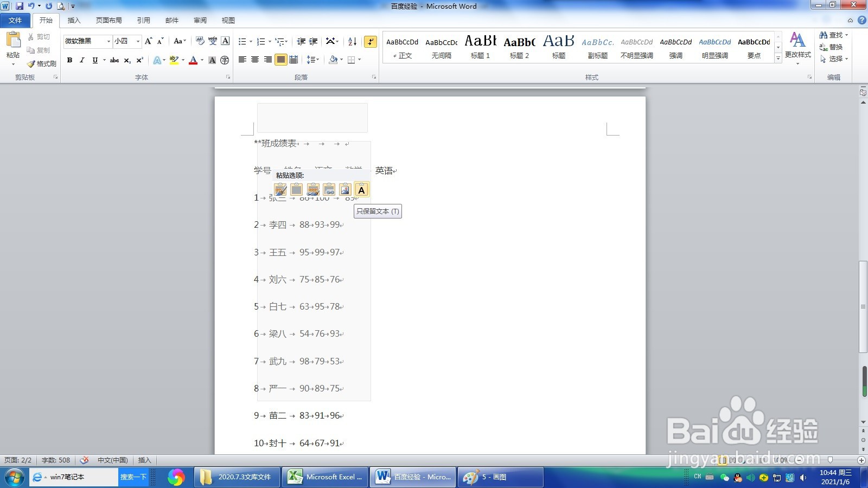The height and width of the screenshot is (488, 868).
Task: Click the sort icon
Action: click(352, 42)
